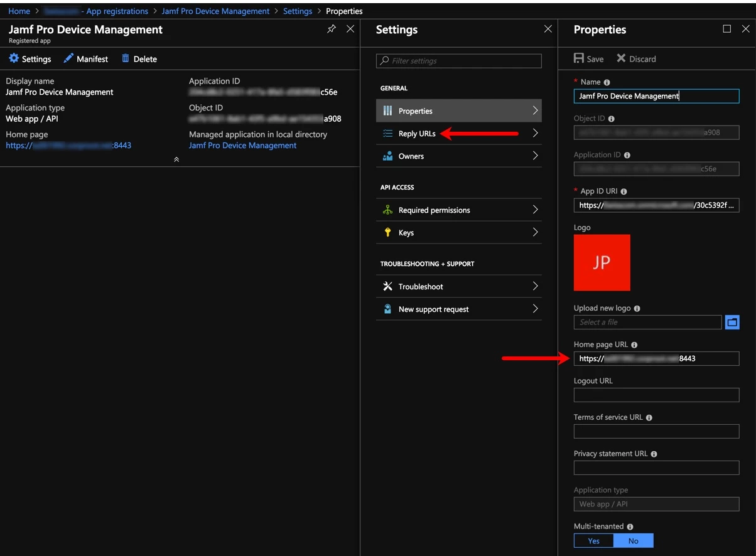Select Required permissions under API Access
This screenshot has height=556, width=756.
coord(458,210)
